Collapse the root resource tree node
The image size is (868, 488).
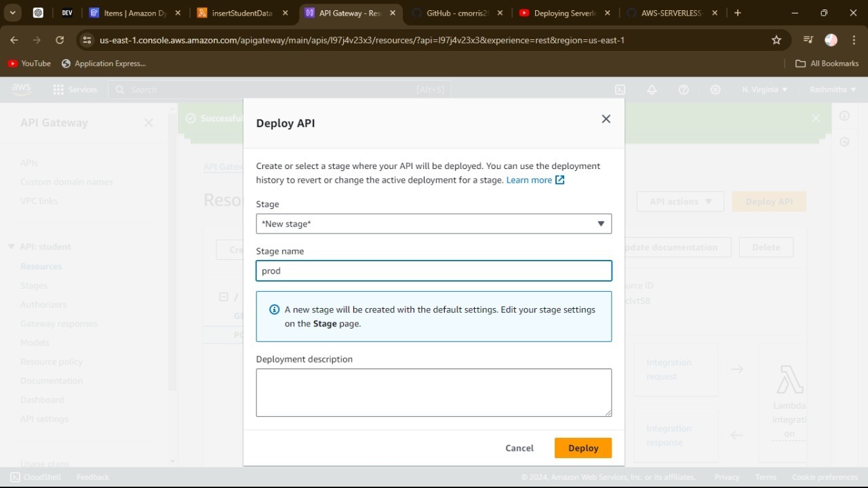[x=223, y=297]
